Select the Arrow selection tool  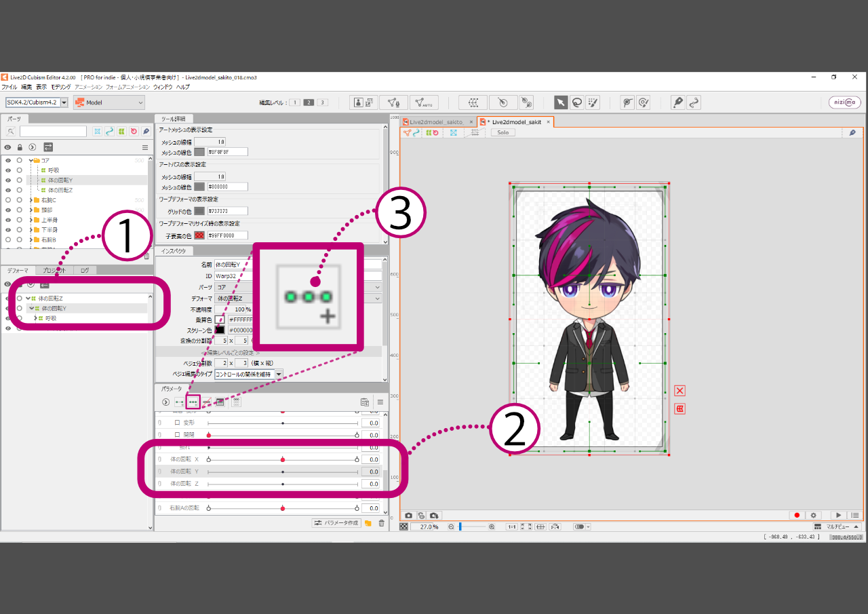pyautogui.click(x=561, y=102)
